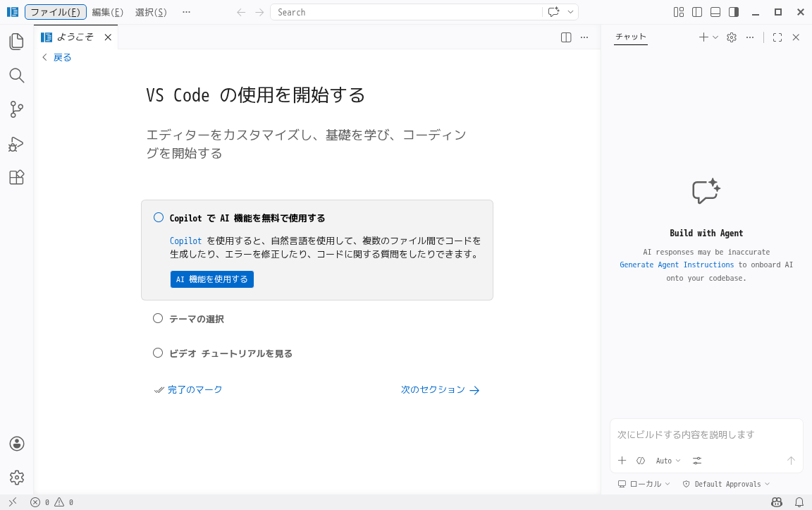Image resolution: width=812 pixels, height=510 pixels.
Task: Click the notifications bell in status bar
Action: pyautogui.click(x=799, y=502)
